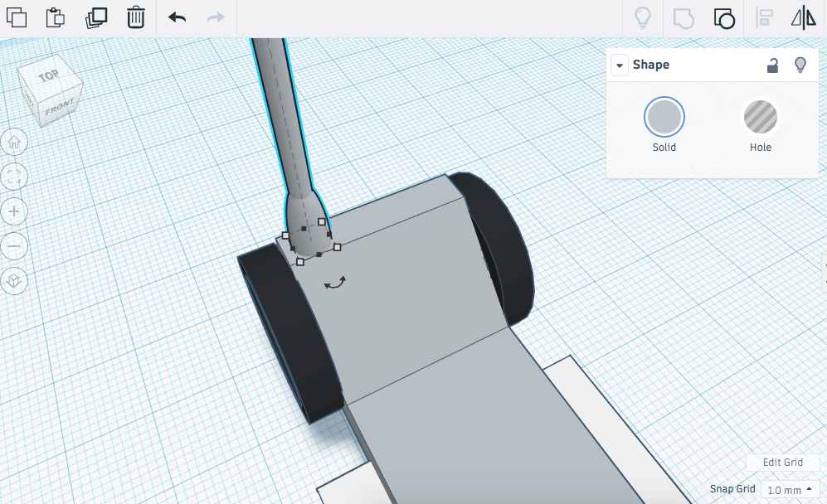Click the Paste clipboard icon

(x=56, y=18)
